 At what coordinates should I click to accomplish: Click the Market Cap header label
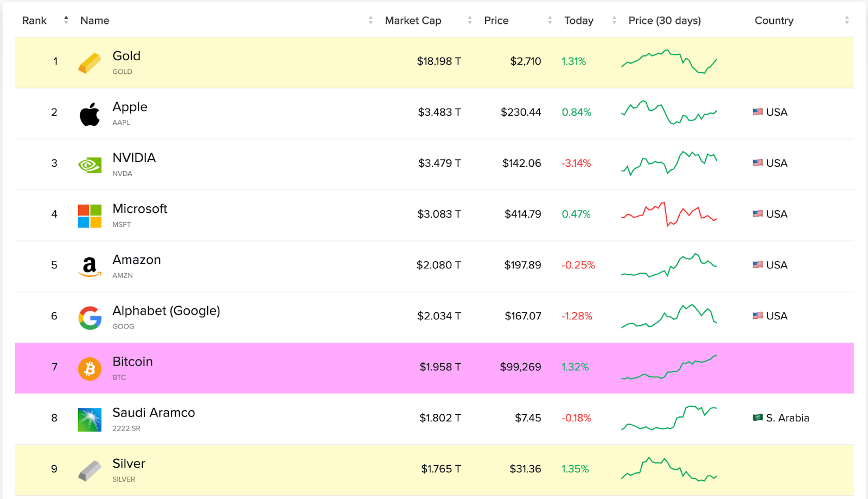(x=413, y=20)
